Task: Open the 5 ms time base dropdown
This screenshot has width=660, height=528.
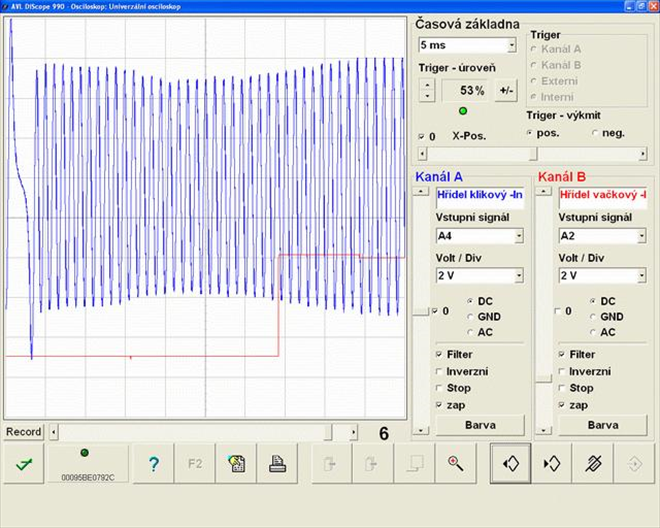Action: click(511, 45)
